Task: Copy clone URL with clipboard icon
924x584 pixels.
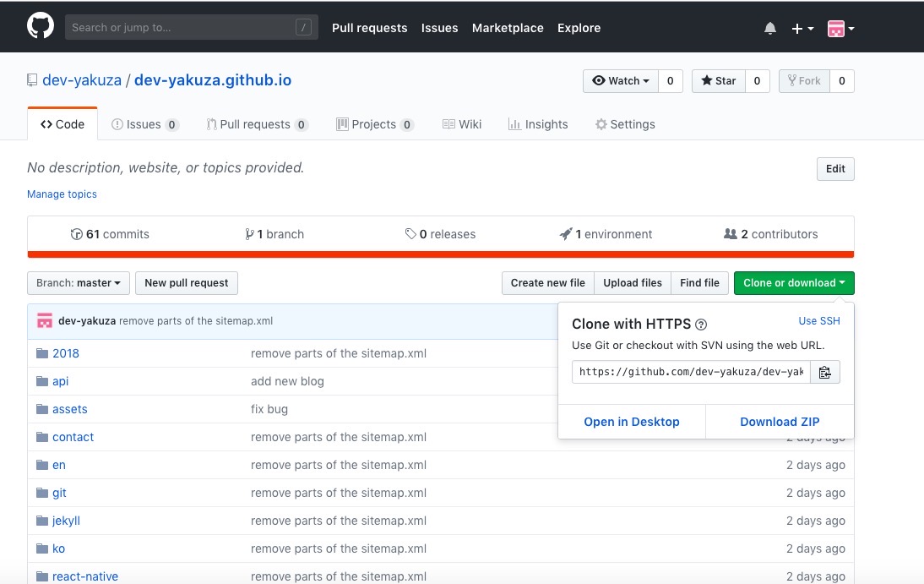Action: pyautogui.click(x=825, y=372)
